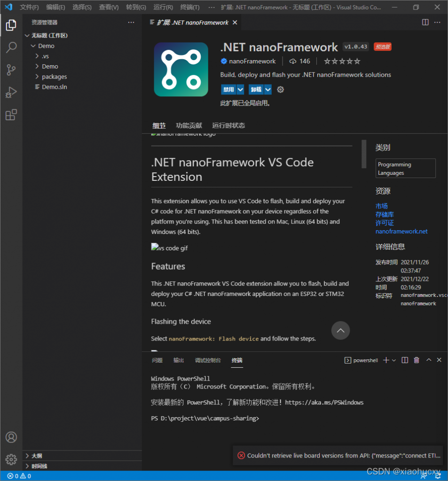
Task: Open the Accounts menu icon
Action: tap(11, 437)
